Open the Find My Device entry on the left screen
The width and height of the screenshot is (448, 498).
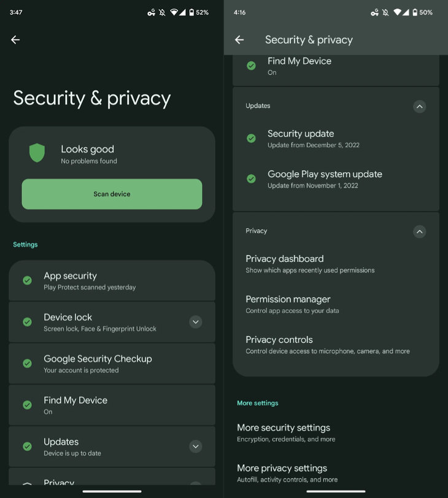click(x=112, y=405)
